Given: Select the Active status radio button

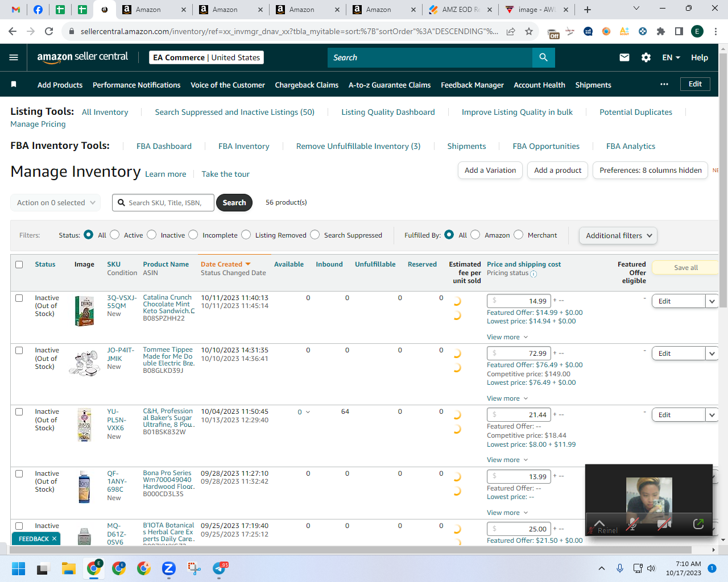Looking at the screenshot, I should (x=115, y=235).
